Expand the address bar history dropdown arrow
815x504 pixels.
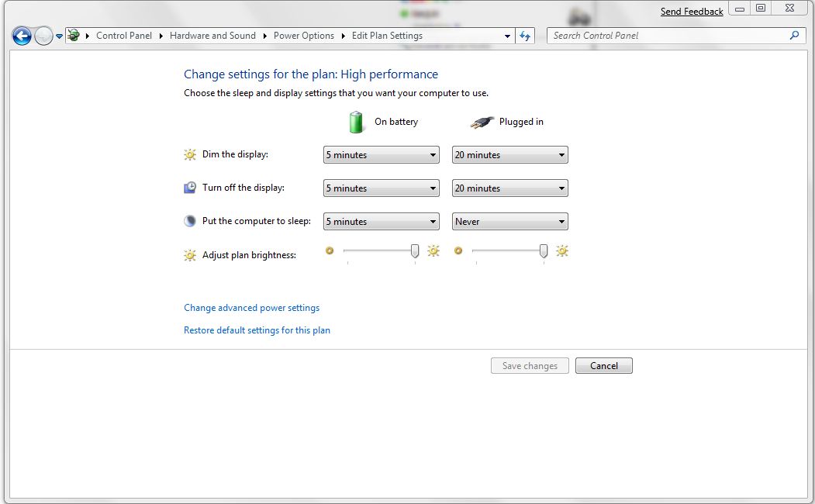pos(507,36)
